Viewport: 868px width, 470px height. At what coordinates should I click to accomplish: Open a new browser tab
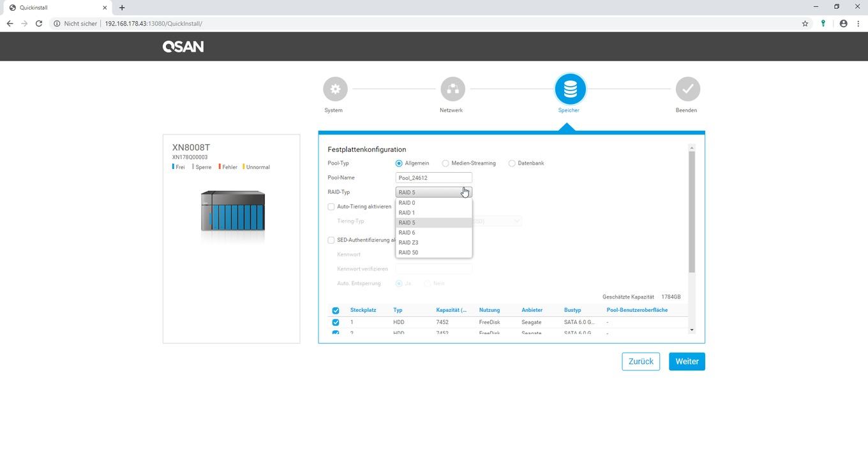pyautogui.click(x=122, y=8)
